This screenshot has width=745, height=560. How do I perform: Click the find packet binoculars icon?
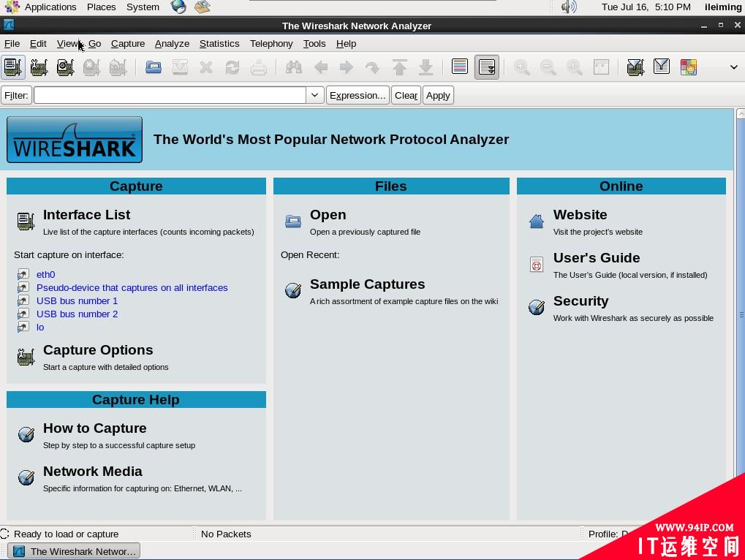[x=294, y=67]
